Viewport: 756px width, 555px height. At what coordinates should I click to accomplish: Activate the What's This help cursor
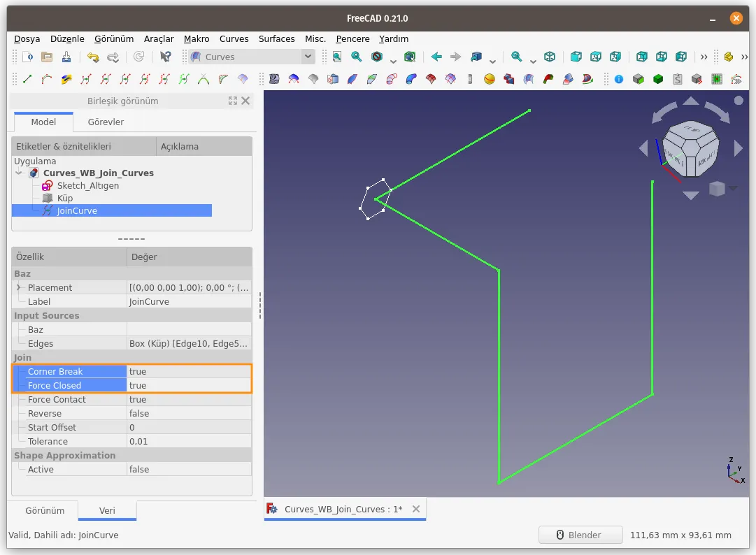tap(165, 57)
